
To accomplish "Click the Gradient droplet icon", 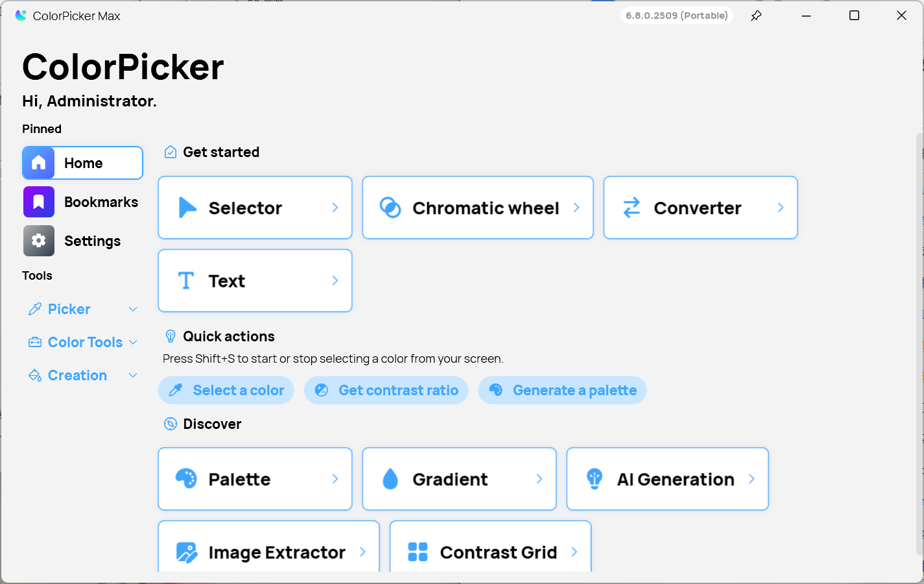I will (390, 479).
